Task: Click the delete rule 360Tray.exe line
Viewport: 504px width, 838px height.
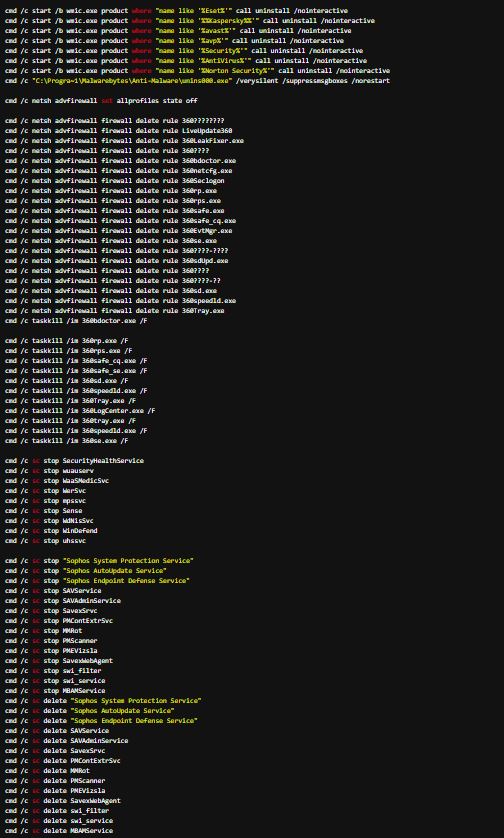Action: 115,311
